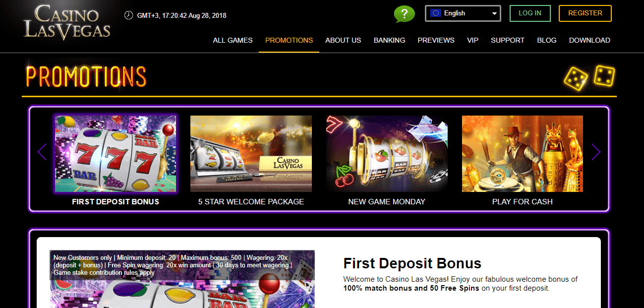Screen dimensions: 644x308
Task: Click the yellow neon dice icon
Action: point(589,77)
